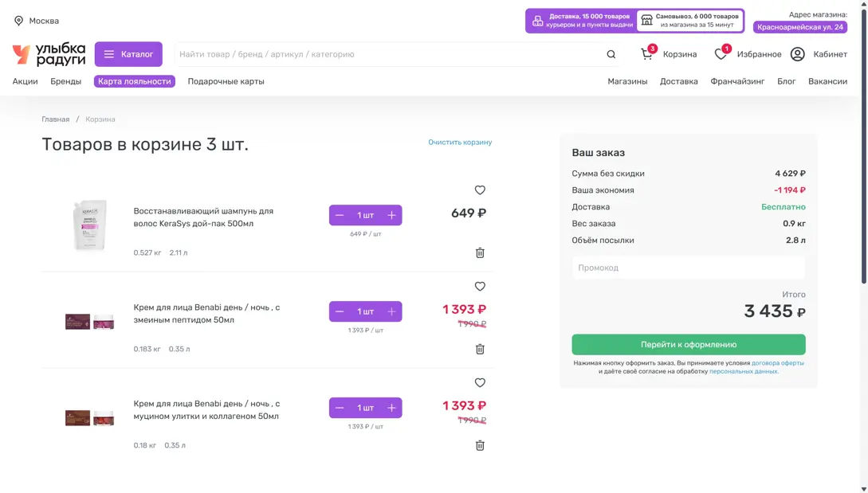Remove snail mucin cream using trash icon
This screenshot has width=868, height=493.
pyautogui.click(x=480, y=445)
